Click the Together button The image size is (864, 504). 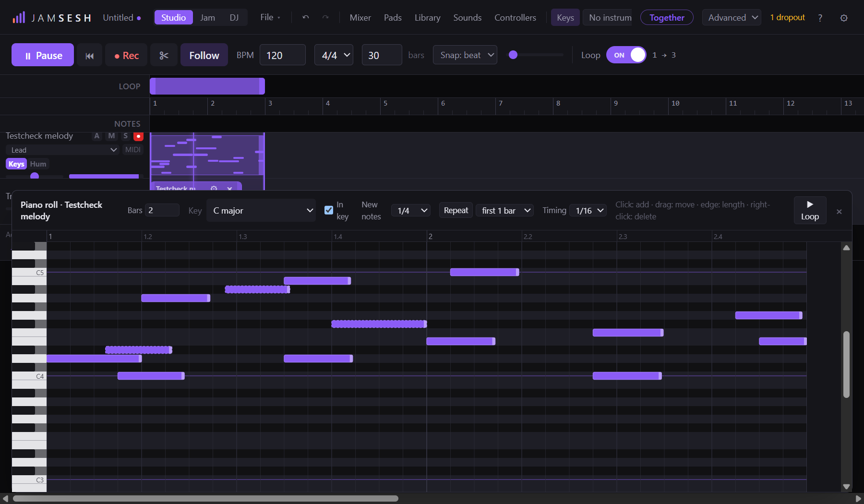pyautogui.click(x=667, y=18)
